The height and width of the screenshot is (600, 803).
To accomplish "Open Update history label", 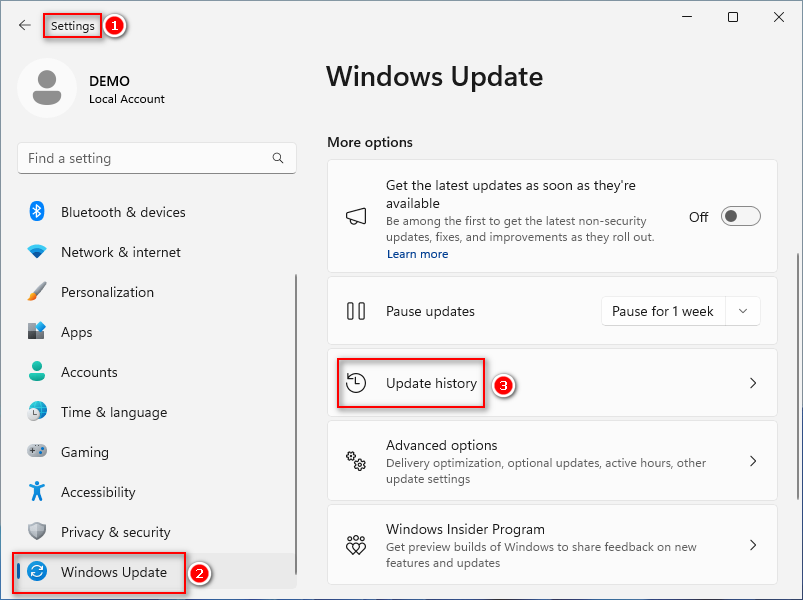I will (x=431, y=383).
